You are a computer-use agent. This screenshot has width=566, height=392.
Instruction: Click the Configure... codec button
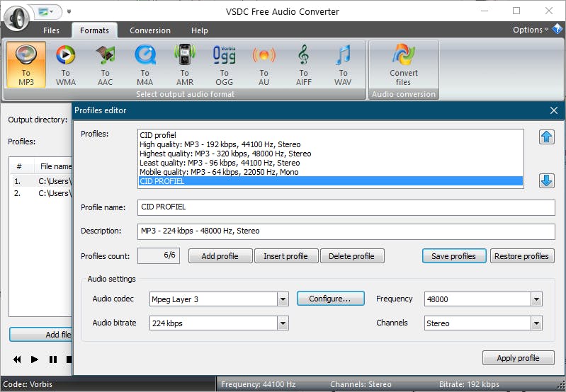[330, 299]
